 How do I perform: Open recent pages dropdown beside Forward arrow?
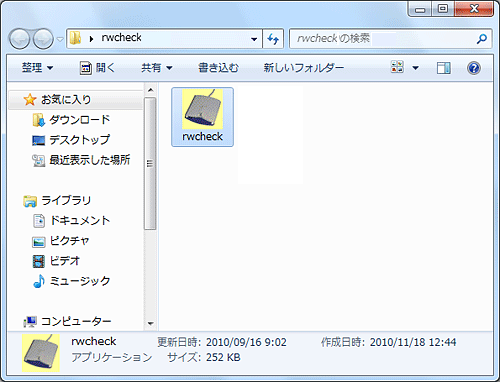[x=60, y=39]
